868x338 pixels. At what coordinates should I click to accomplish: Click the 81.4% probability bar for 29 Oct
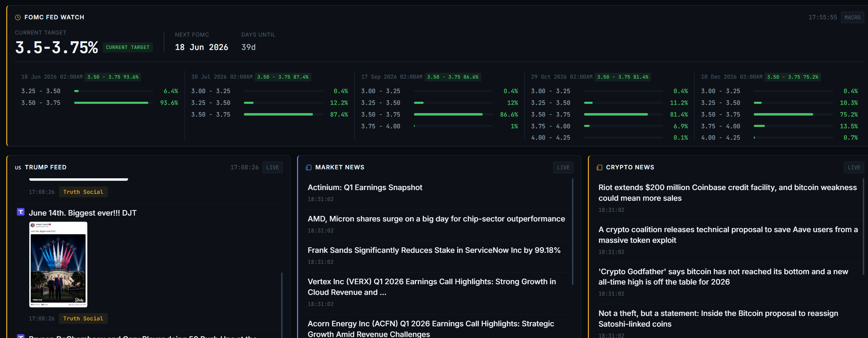point(623,114)
